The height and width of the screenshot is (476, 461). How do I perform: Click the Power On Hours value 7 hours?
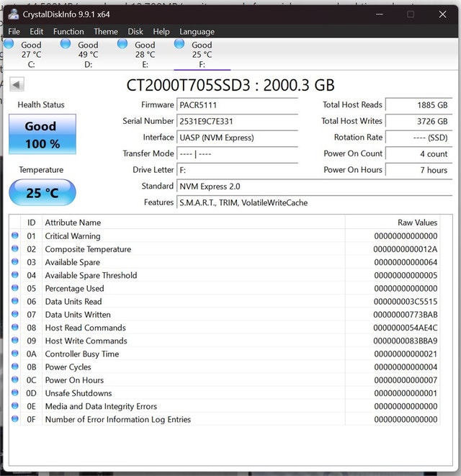coord(419,170)
